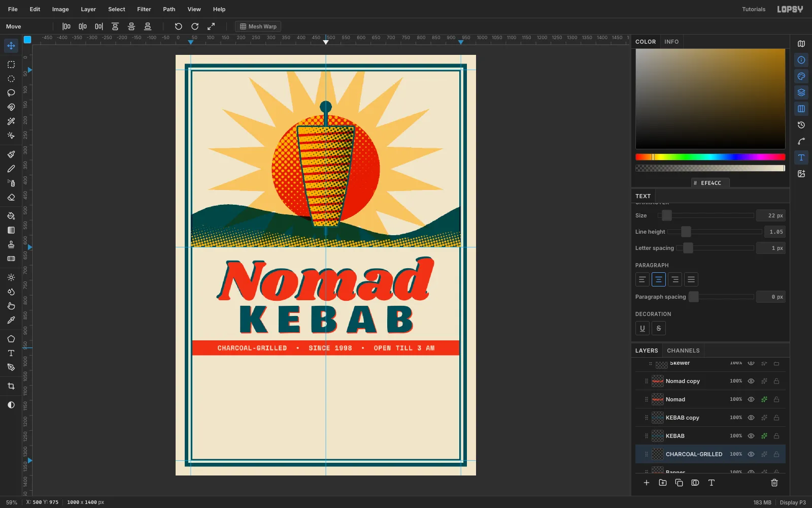This screenshot has height=508, width=812.
Task: Duplicate layer button in Layers footer
Action: (x=679, y=483)
